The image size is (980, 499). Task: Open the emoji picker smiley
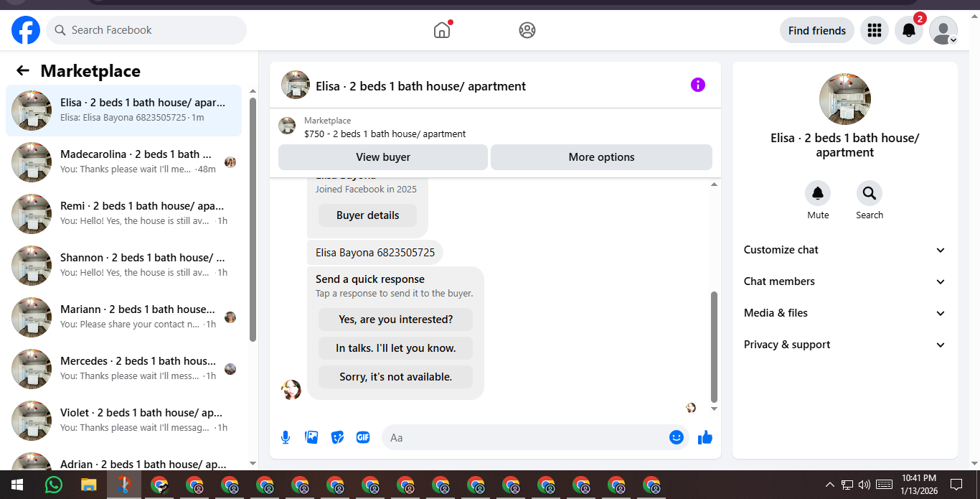click(677, 437)
